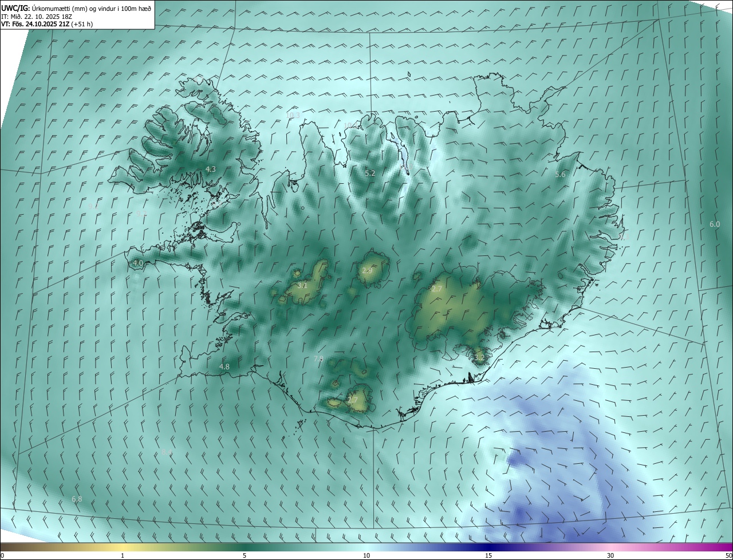The width and height of the screenshot is (733, 560).
Task: Click the 2.9 value on the central round glacier
Action: coord(368,270)
